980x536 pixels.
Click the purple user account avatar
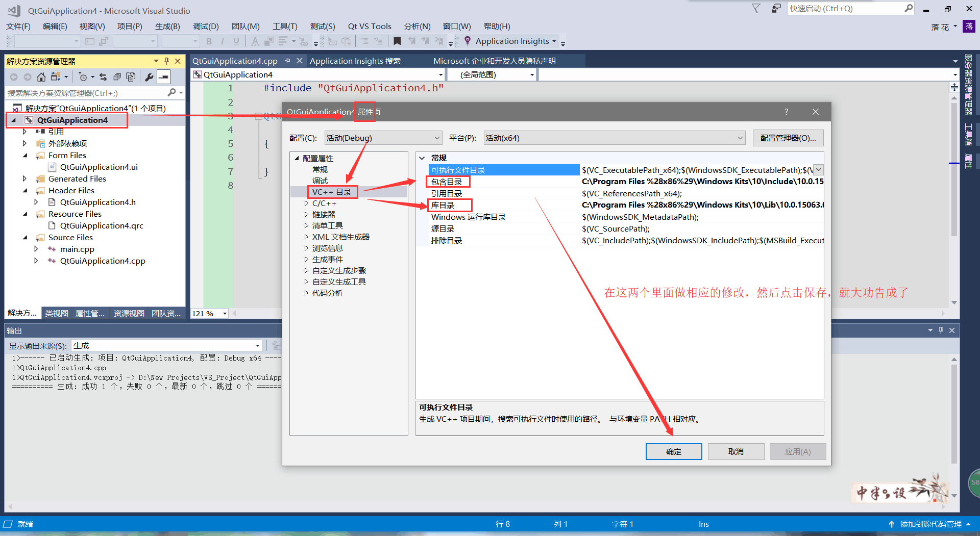pyautogui.click(x=969, y=27)
